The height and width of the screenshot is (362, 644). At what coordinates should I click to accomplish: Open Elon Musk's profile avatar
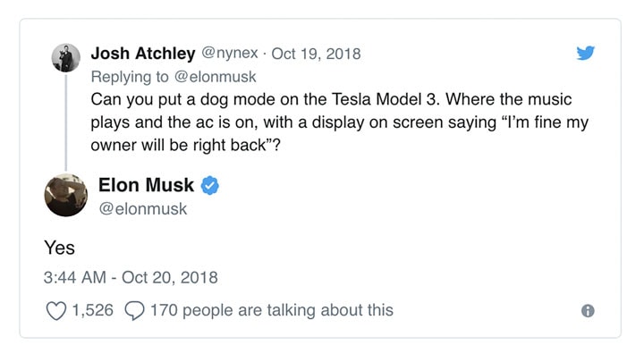65,197
